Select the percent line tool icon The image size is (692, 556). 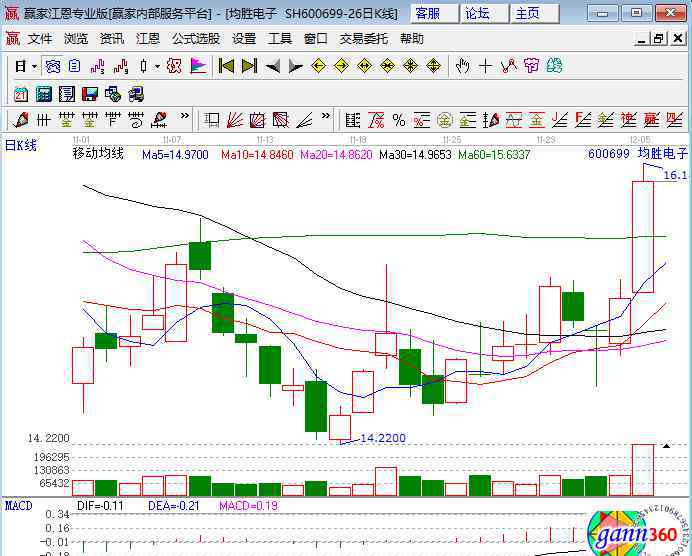click(x=398, y=120)
